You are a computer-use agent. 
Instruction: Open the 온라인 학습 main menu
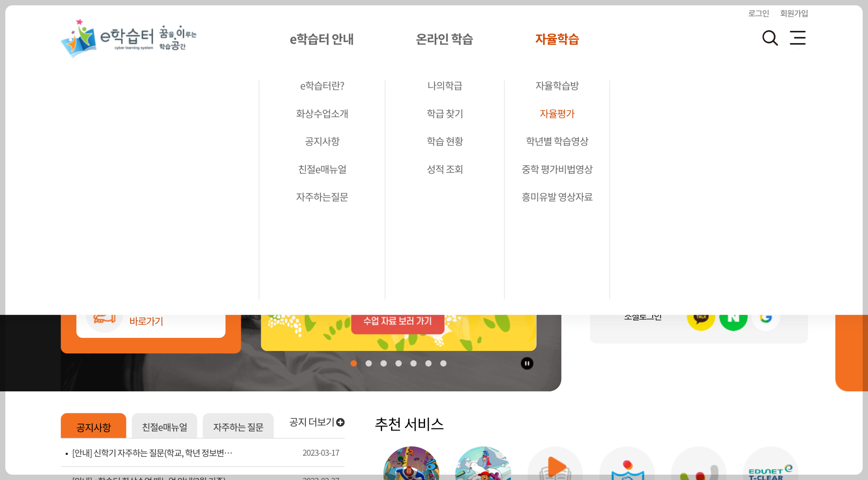coord(444,39)
